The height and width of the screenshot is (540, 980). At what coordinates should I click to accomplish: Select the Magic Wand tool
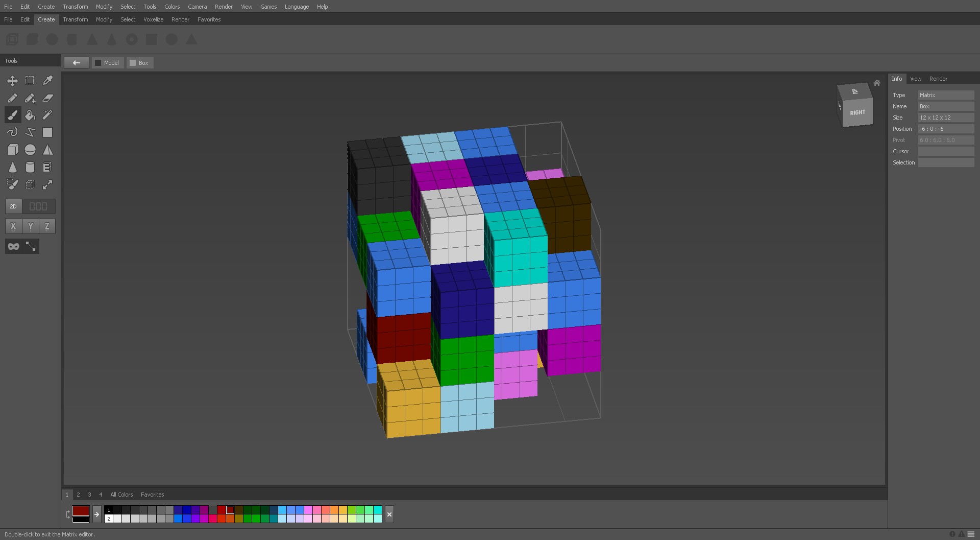pyautogui.click(x=47, y=115)
